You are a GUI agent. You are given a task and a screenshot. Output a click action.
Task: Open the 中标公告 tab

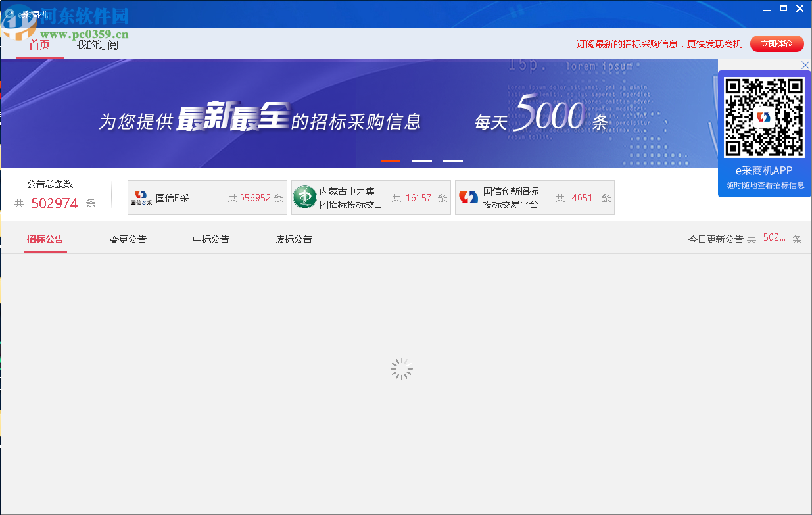click(x=211, y=239)
